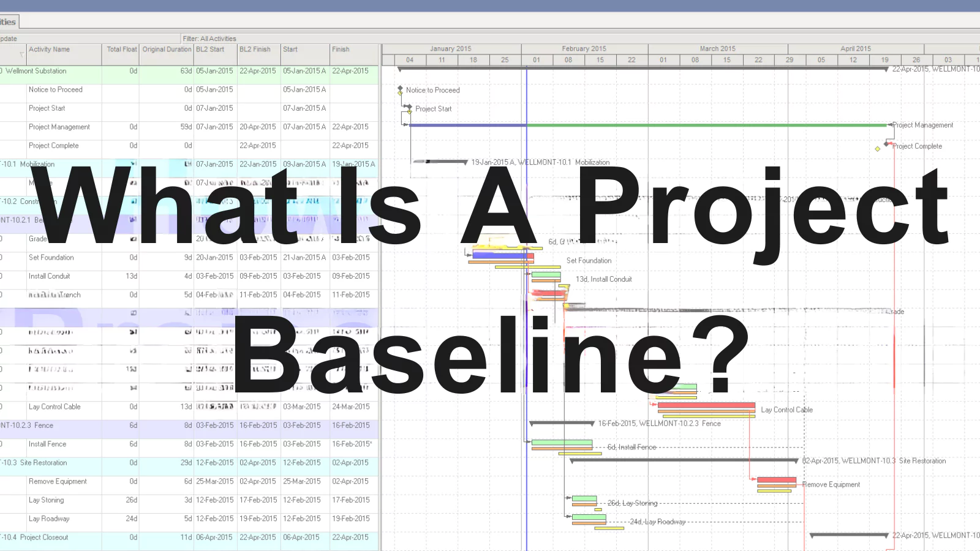980x551 pixels.
Task: Click the Project Closeout summary bar at bottom right
Action: [x=849, y=535]
